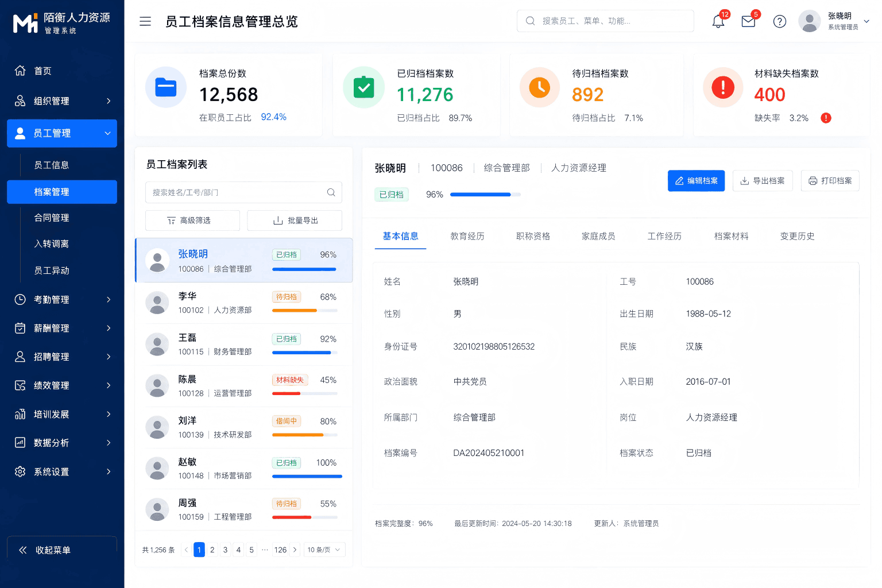Open the 10 条/页 page size dropdown
The image size is (882, 588).
point(324,550)
